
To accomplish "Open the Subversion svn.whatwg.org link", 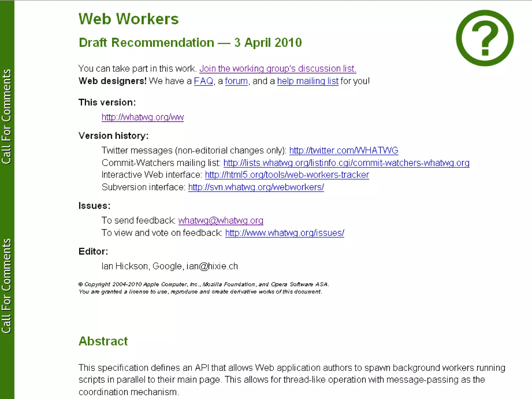I will (256, 187).
